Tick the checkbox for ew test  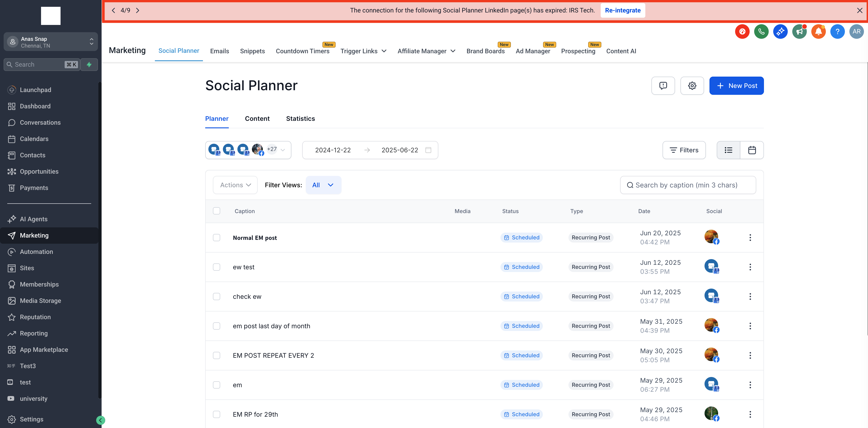[216, 267]
